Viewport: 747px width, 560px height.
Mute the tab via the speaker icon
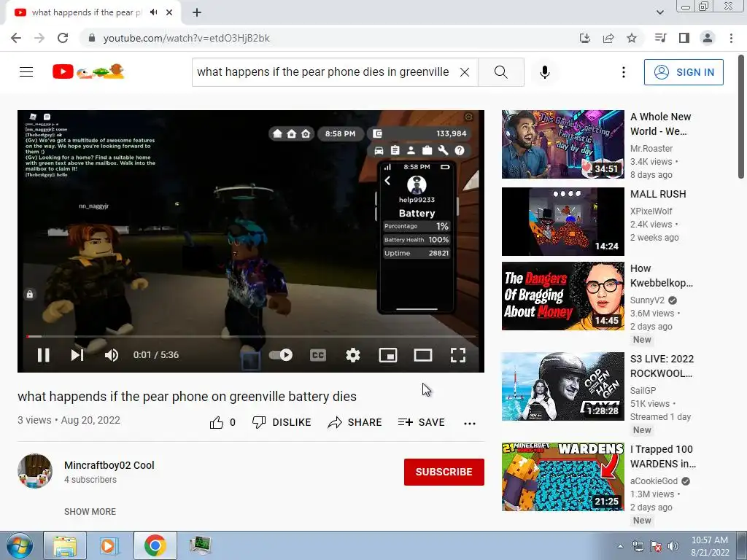tap(153, 12)
